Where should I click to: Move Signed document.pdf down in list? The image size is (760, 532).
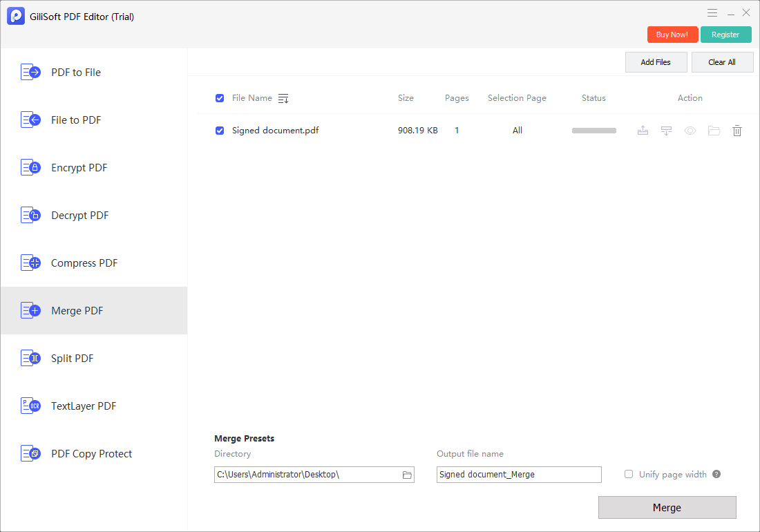coord(667,131)
